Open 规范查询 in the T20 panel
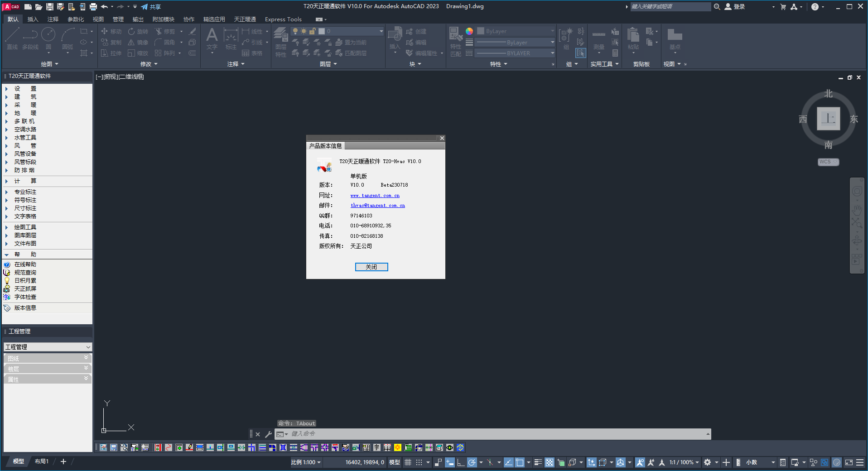 (25, 273)
